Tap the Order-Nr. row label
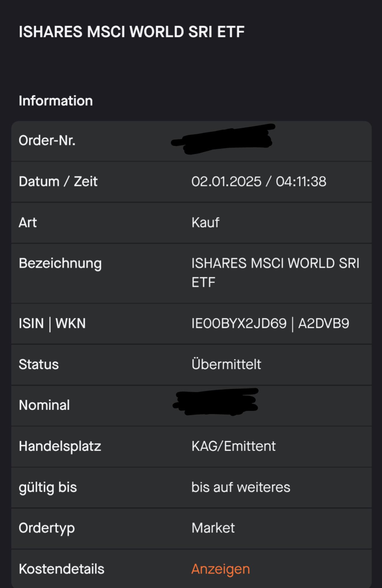The image size is (382, 588). 47,140
